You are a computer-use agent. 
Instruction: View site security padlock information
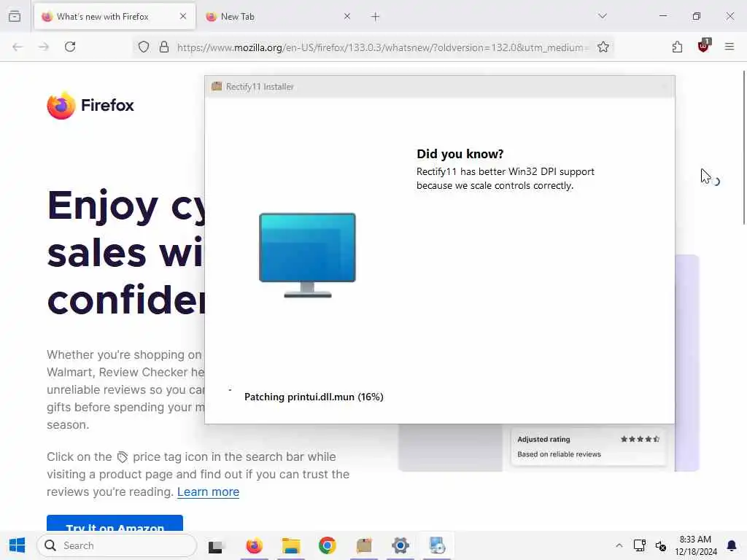[164, 47]
